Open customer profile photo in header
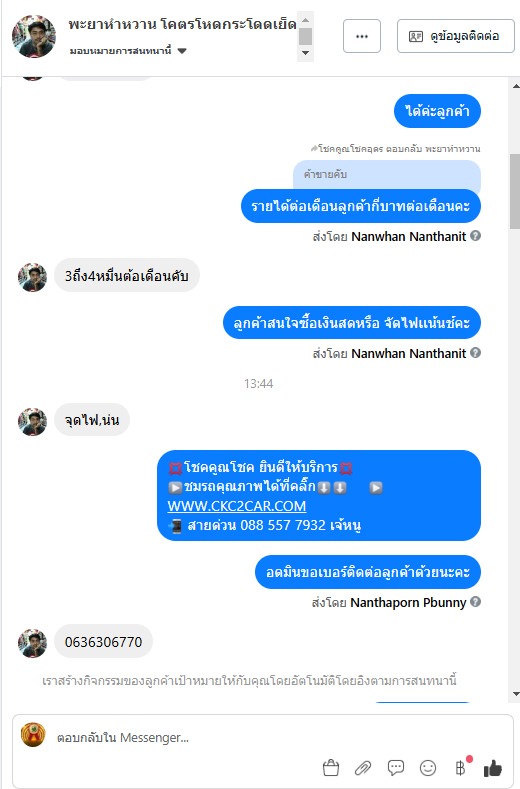 [x=34, y=36]
